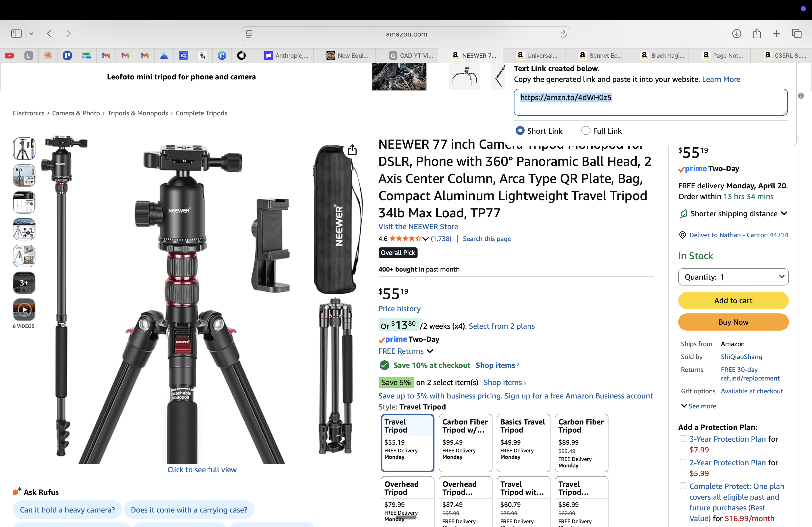The height and width of the screenshot is (527, 812).
Task: Check the 2-Year Protection Plan box
Action: point(683,462)
